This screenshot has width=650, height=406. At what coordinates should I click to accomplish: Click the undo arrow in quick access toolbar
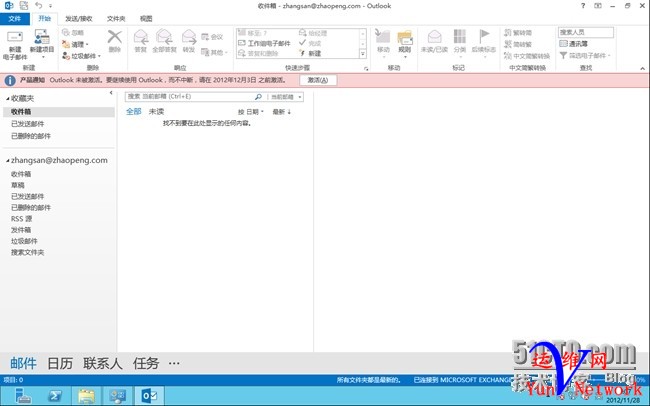[x=39, y=6]
